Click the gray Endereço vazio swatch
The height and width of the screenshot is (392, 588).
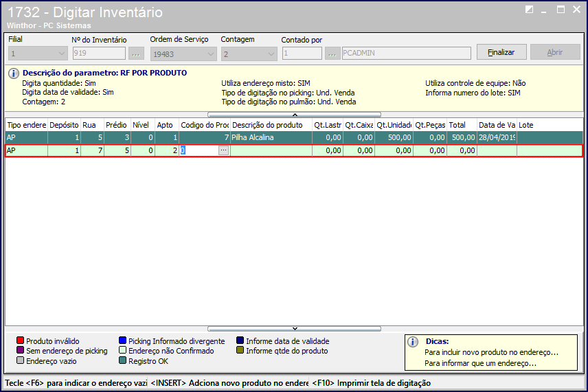(20, 360)
